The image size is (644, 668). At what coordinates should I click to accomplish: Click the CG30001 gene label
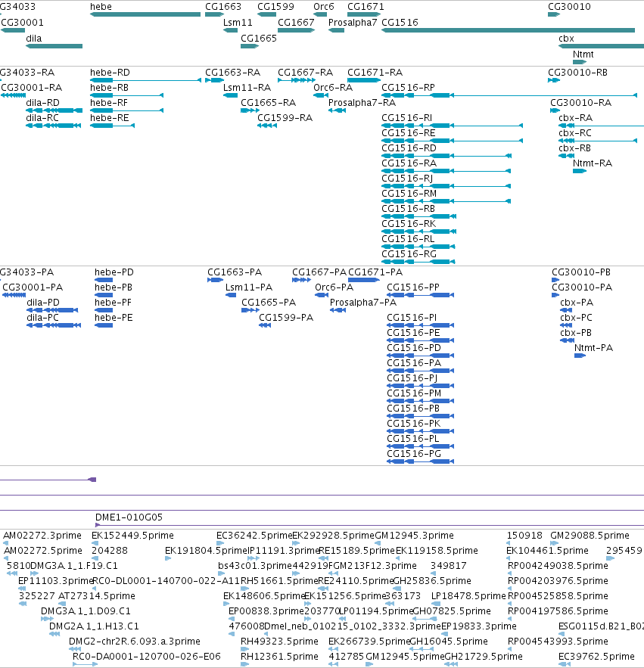pos(22,23)
